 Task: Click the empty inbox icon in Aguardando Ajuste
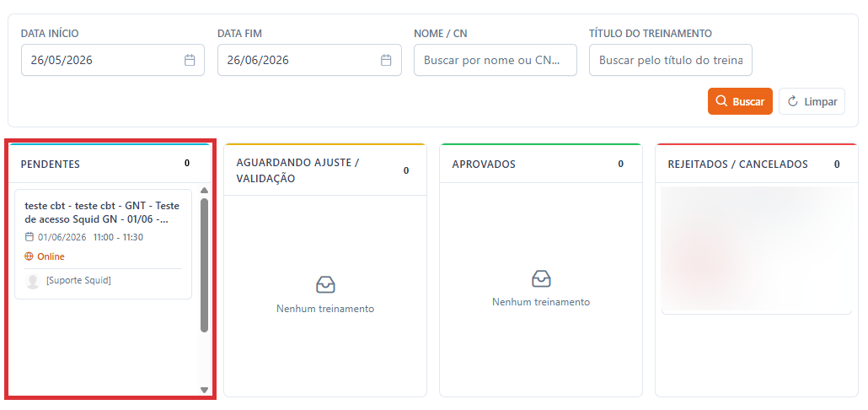coord(325,285)
